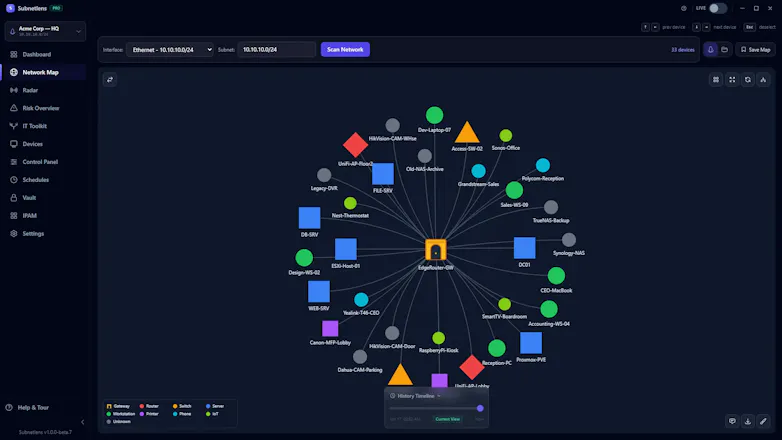Open IT Toolkit section
This screenshot has width=782, height=440.
[x=34, y=126]
